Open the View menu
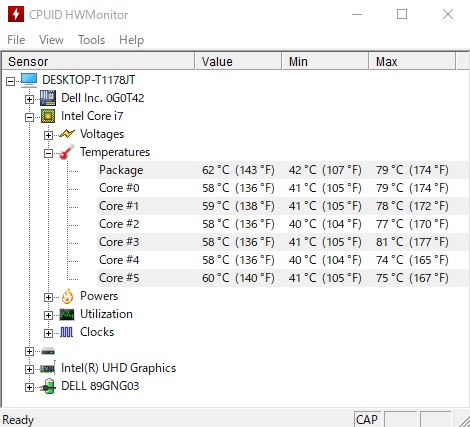The height and width of the screenshot is (427, 470). click(51, 40)
